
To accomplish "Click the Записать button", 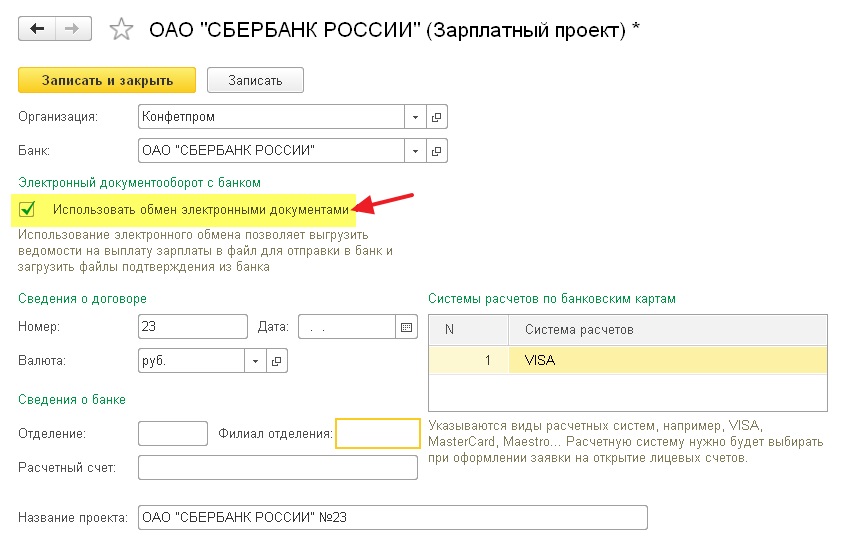I will click(255, 81).
